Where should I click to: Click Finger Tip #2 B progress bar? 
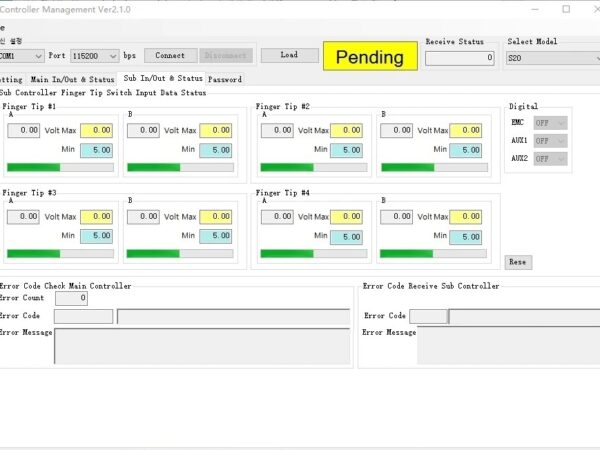tap(434, 167)
